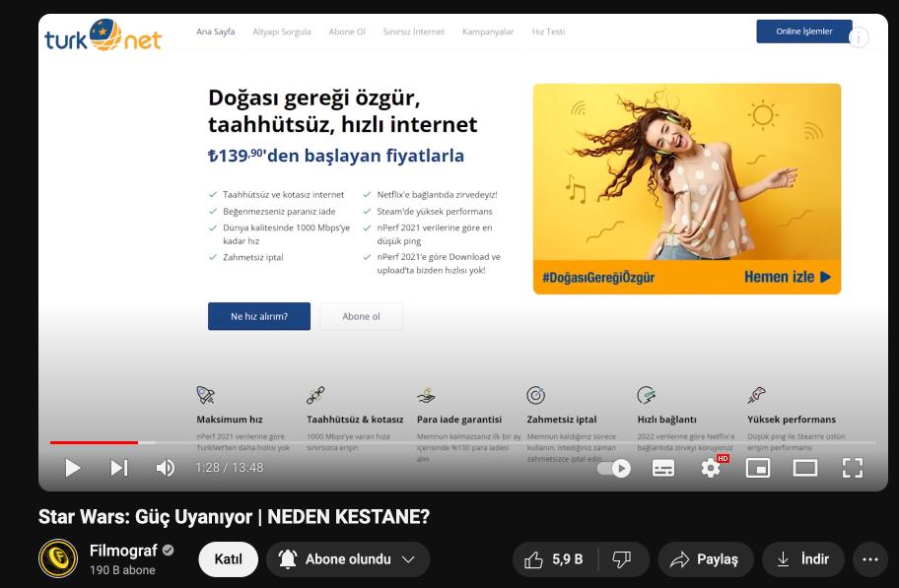Click the verified badge next to Filmograf

click(168, 551)
